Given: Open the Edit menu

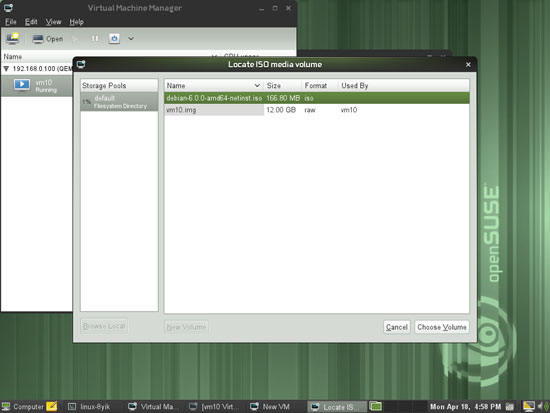Looking at the screenshot, I should (31, 22).
